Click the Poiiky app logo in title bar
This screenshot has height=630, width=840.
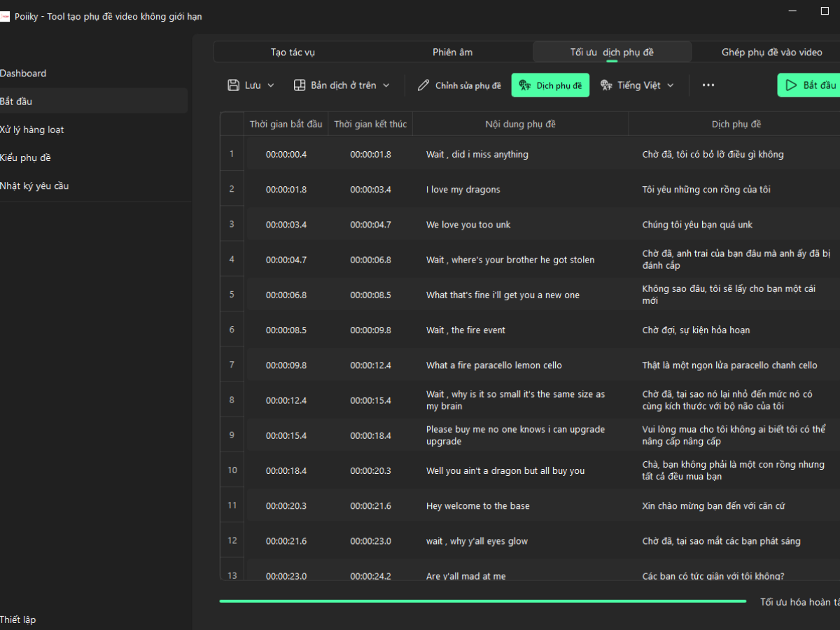pyautogui.click(x=4, y=17)
